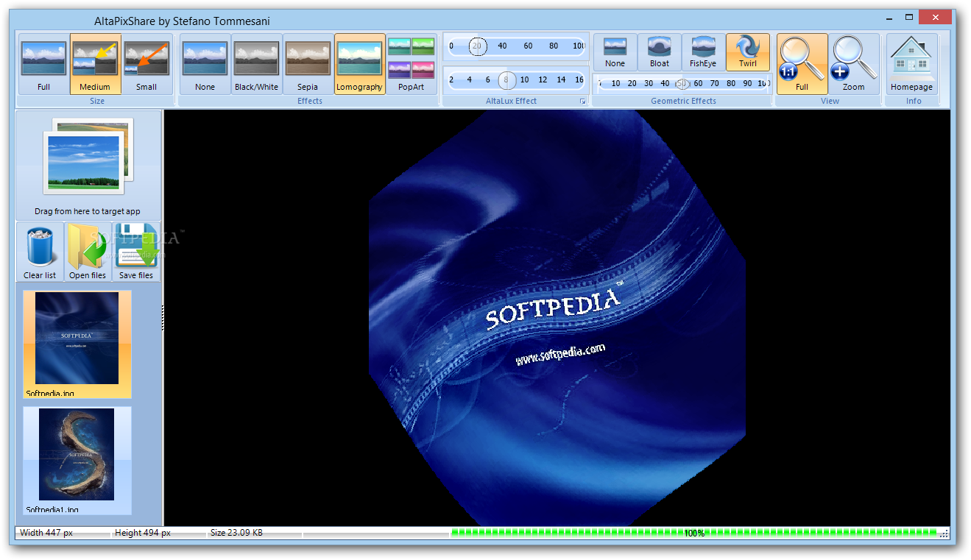Image resolution: width=971 pixels, height=560 pixels.
Task: Set bottom AltaLux slider to 12
Action: pyautogui.click(x=543, y=79)
